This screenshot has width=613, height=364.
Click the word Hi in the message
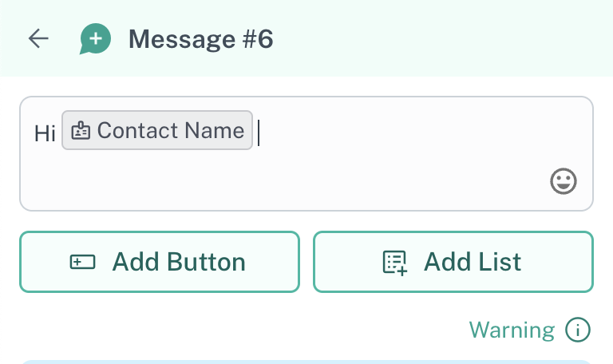[x=45, y=133]
